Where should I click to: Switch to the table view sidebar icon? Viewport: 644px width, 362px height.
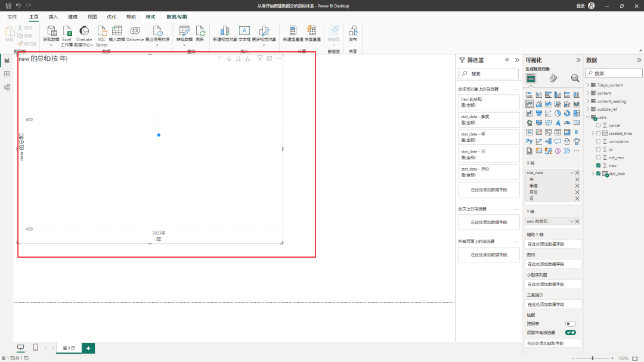tap(7, 74)
